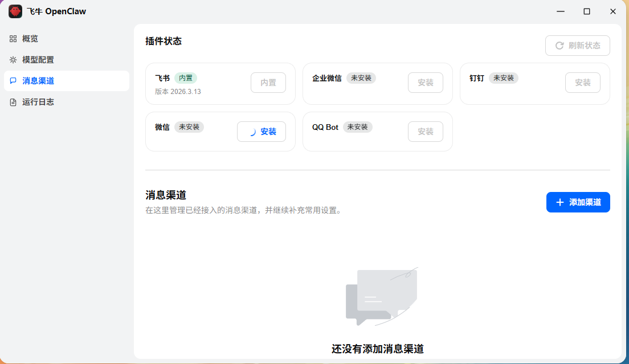The image size is (629, 364).
Task: Click the 消息渠道 chat bubble icon
Action: click(x=13, y=80)
